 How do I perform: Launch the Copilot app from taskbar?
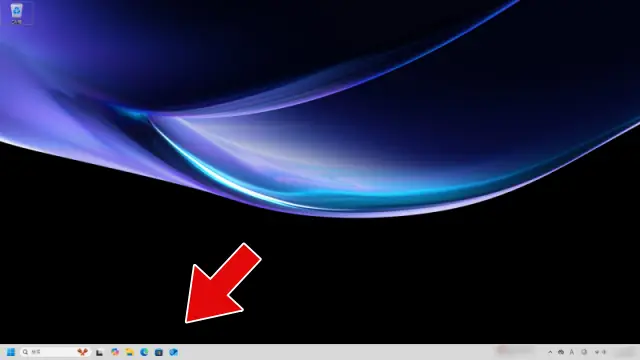coord(115,352)
